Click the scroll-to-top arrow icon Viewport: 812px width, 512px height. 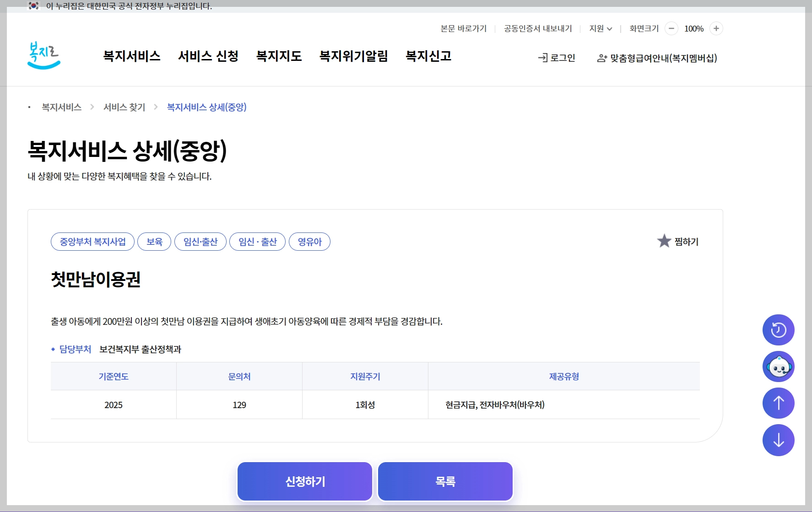pos(779,403)
